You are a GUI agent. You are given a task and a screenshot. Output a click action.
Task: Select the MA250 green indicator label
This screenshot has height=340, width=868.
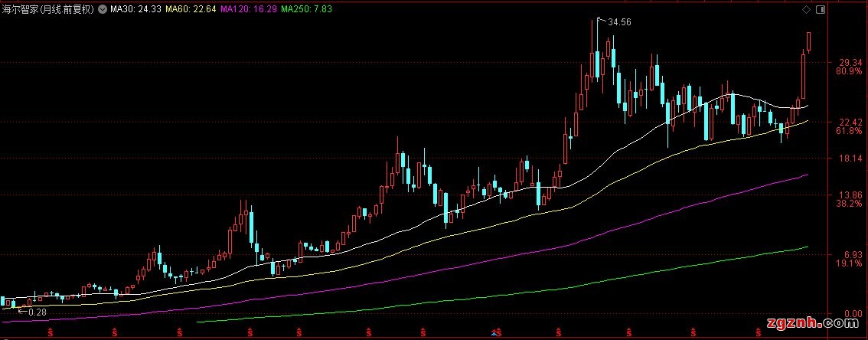pyautogui.click(x=305, y=9)
